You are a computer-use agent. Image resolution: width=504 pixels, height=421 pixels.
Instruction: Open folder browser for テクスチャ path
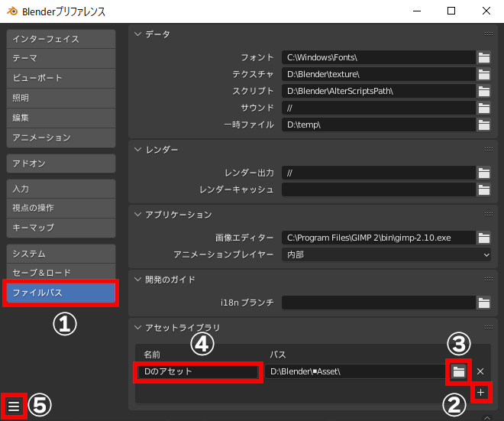click(x=483, y=74)
